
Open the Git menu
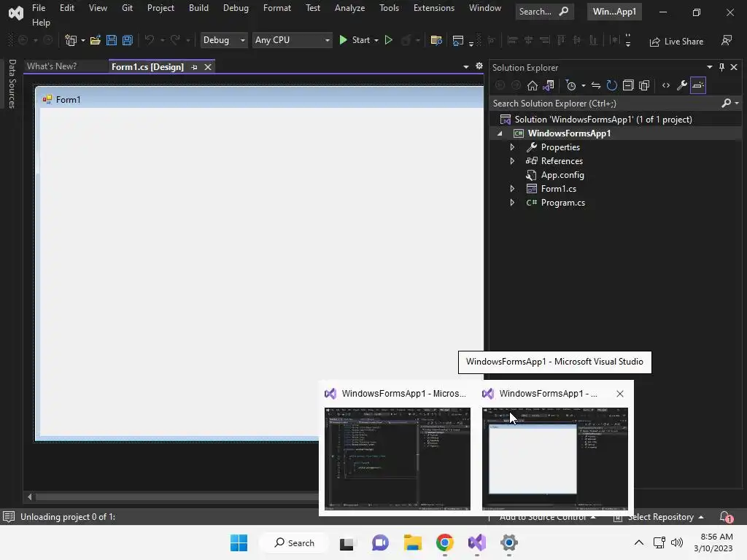click(x=127, y=8)
